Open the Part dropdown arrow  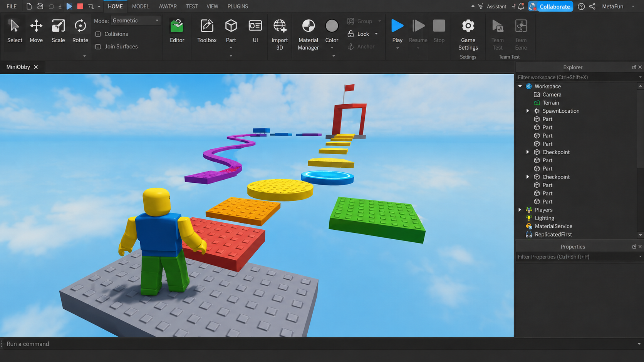231,48
